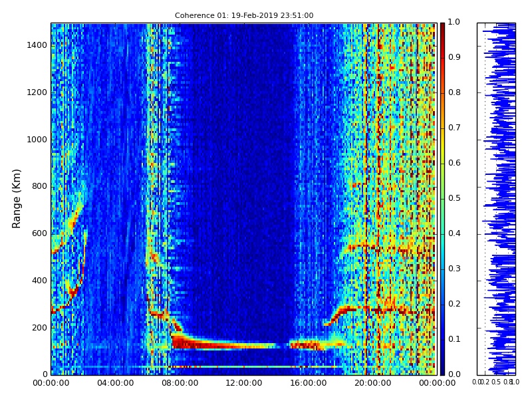Click the 0.5 tick label under the profile panel
The width and height of the screenshot is (532, 399).
tap(496, 382)
